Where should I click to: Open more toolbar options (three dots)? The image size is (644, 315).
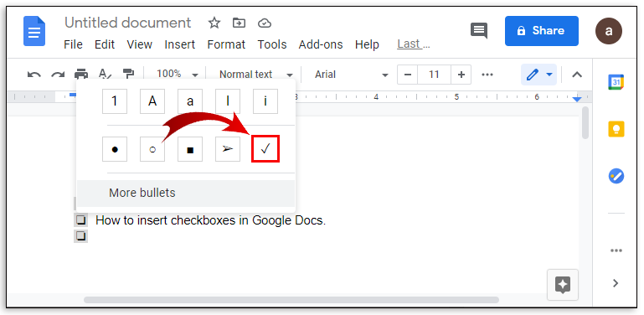[x=487, y=75]
